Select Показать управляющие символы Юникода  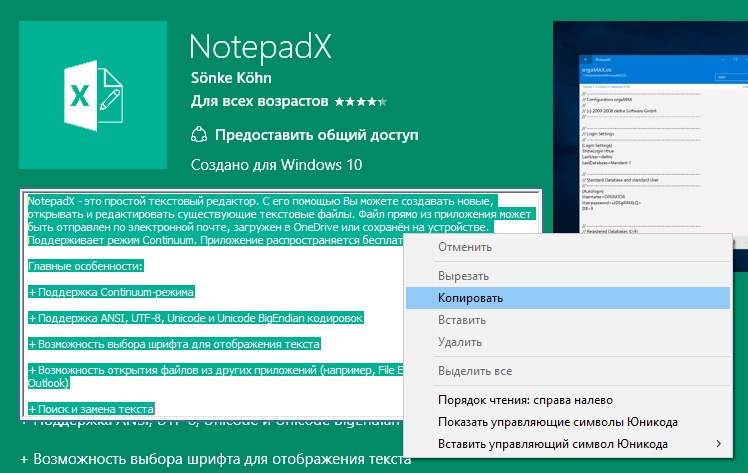pos(568,422)
